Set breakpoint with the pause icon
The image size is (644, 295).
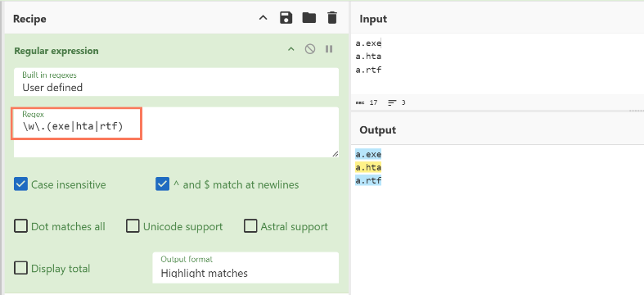coord(329,49)
